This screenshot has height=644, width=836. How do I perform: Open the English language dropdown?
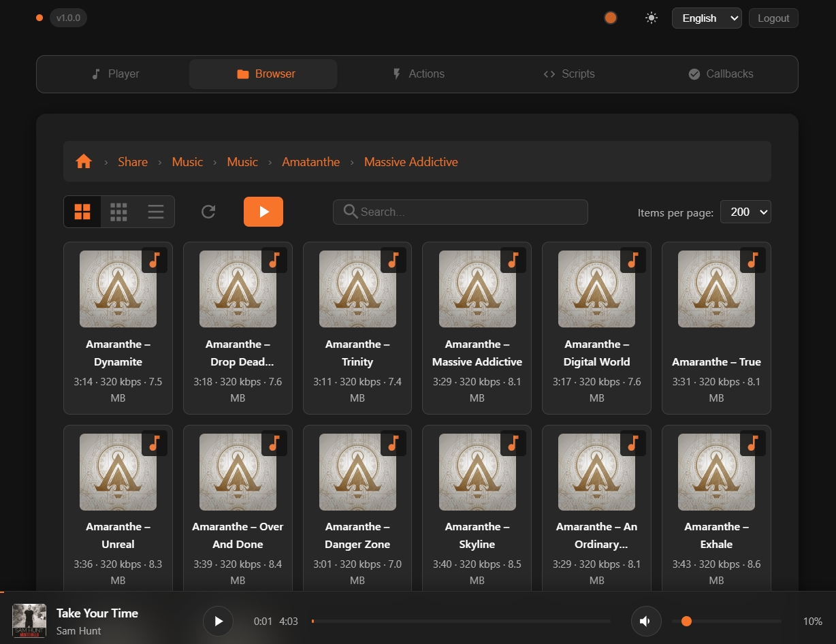707,18
